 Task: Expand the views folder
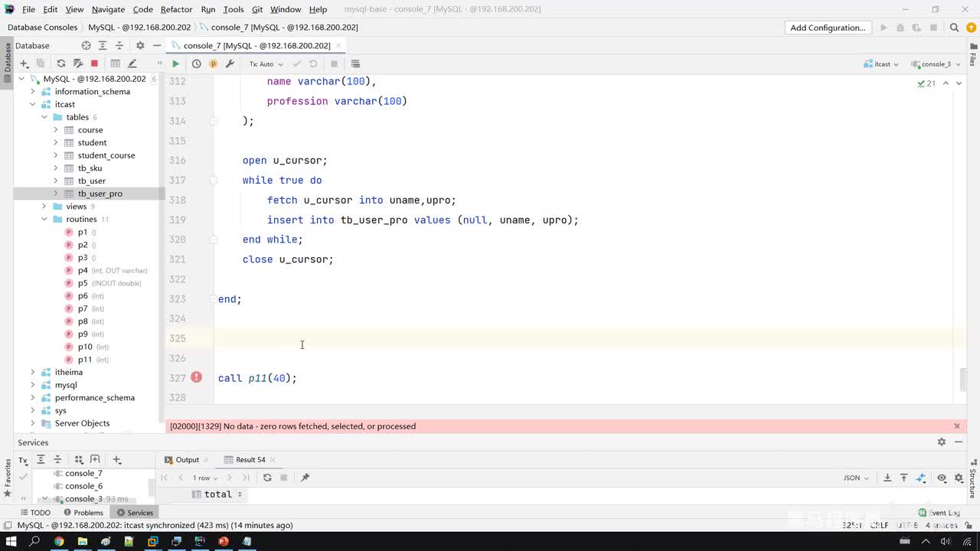pos(44,207)
